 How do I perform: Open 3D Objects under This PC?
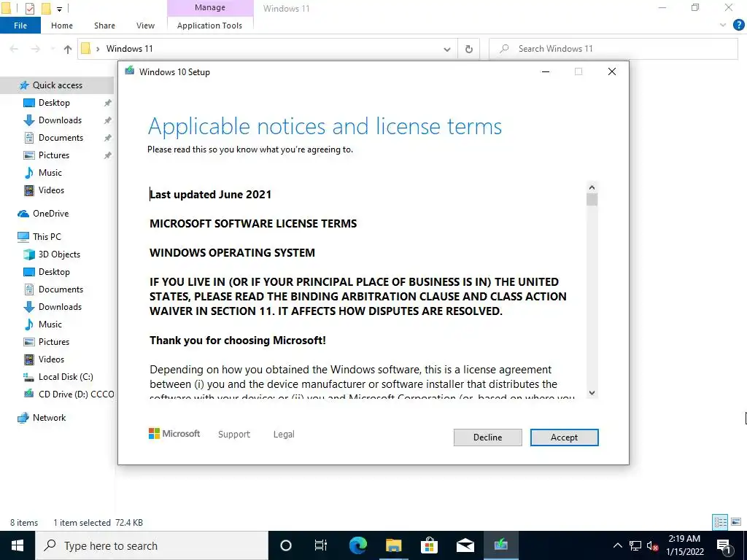point(59,254)
